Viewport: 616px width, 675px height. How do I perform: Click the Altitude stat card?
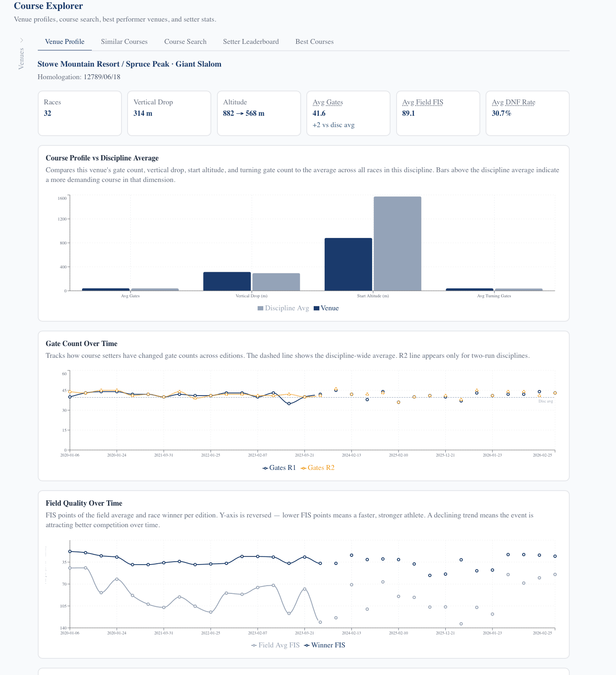point(259,113)
